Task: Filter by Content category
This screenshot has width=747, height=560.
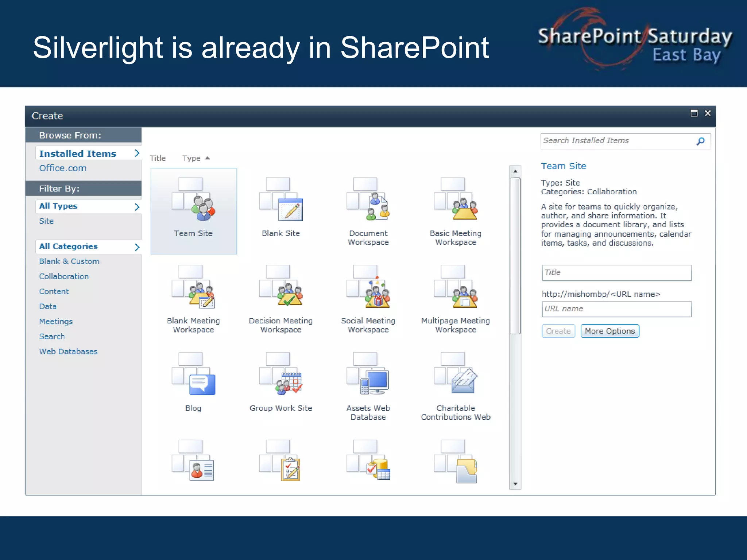Action: [54, 291]
